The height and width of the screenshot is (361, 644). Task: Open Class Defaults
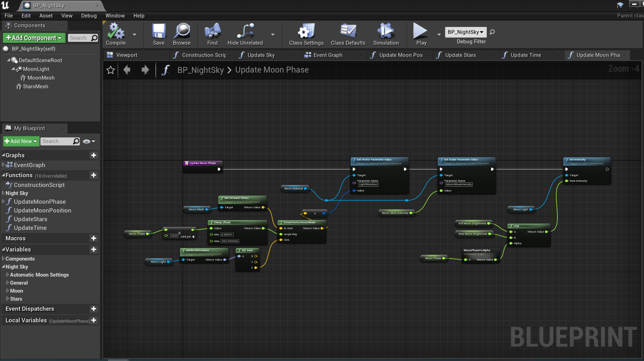pos(348,34)
